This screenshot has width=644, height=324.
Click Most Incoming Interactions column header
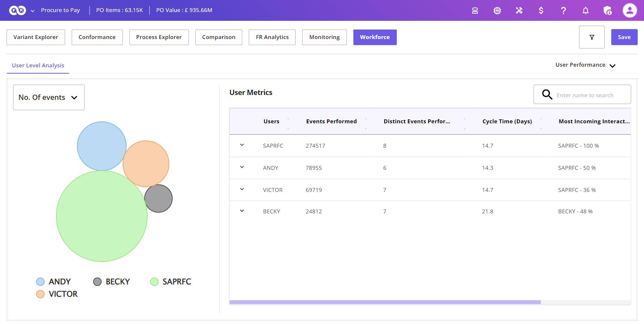tap(594, 121)
